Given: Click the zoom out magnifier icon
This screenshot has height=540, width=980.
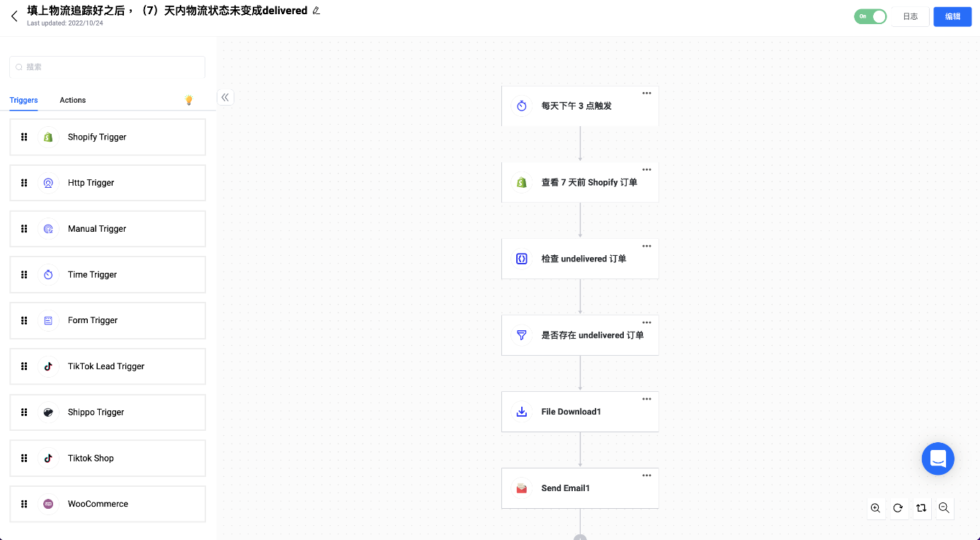Looking at the screenshot, I should (943, 508).
